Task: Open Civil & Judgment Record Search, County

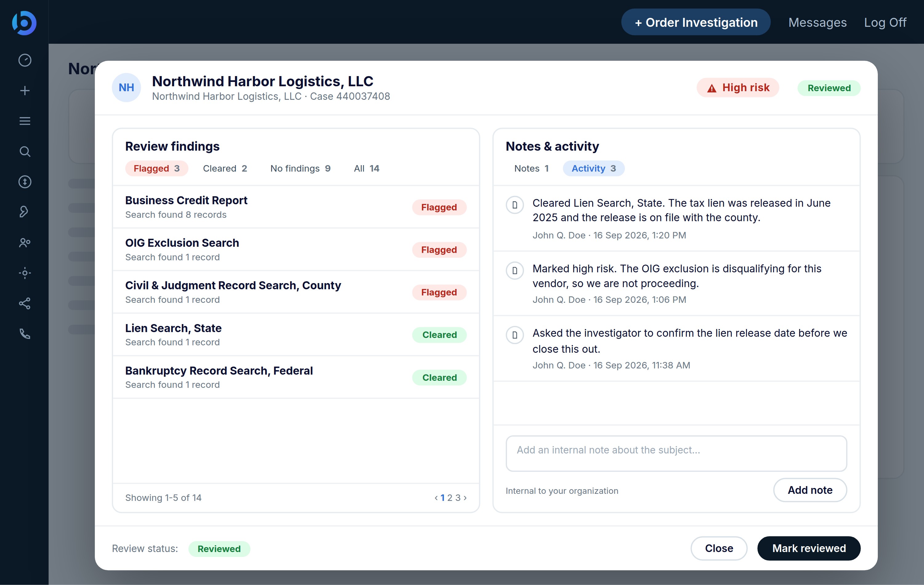Action: tap(296, 293)
